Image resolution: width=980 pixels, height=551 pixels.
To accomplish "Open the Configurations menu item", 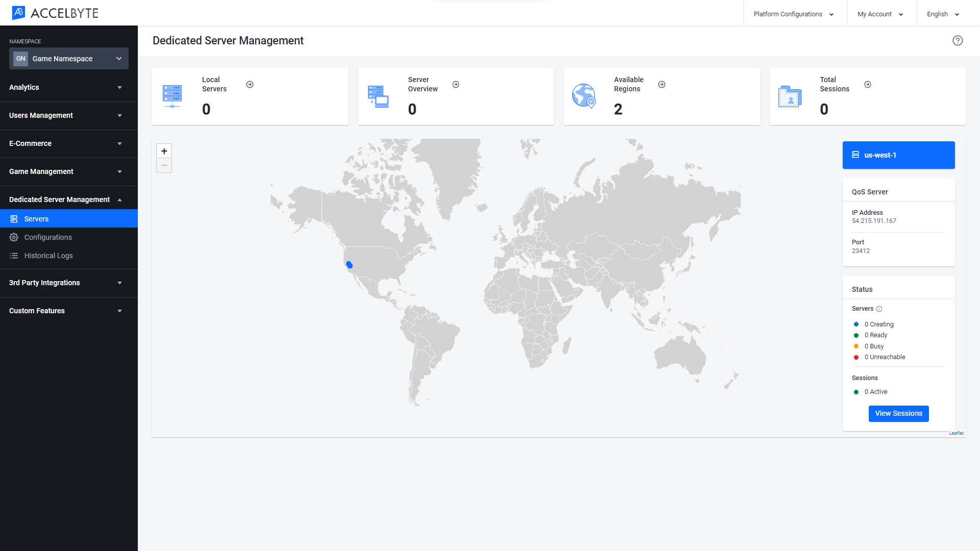I will point(69,237).
